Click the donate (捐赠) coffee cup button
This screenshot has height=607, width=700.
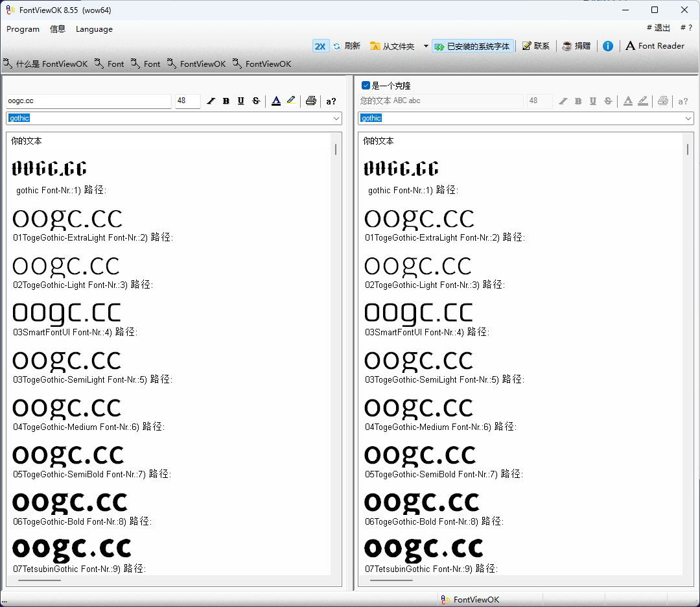coord(576,46)
